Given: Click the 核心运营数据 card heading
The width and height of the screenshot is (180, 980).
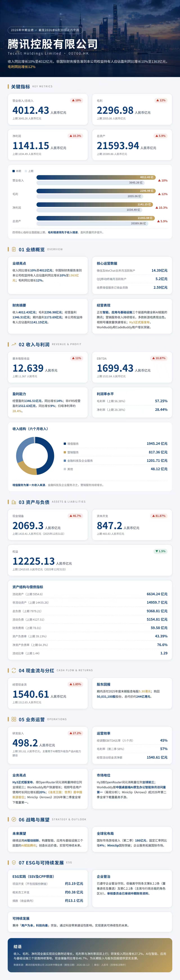Looking at the screenshot, I should coord(107,263).
